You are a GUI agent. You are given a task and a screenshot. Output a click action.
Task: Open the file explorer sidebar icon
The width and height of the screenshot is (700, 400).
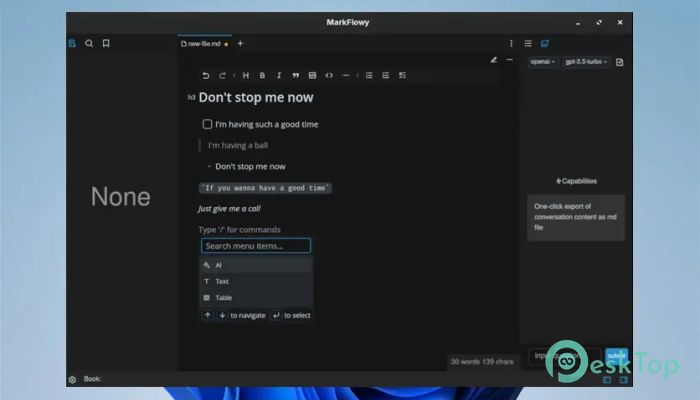(72, 43)
